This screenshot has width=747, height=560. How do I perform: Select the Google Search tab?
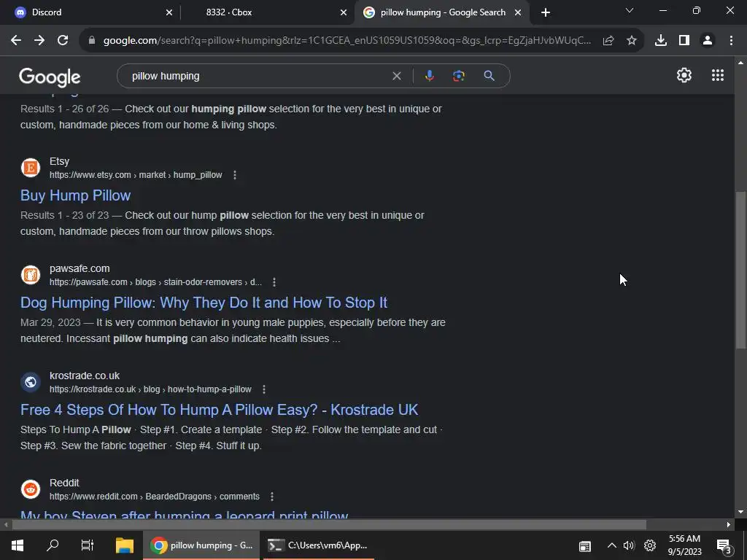(x=442, y=12)
